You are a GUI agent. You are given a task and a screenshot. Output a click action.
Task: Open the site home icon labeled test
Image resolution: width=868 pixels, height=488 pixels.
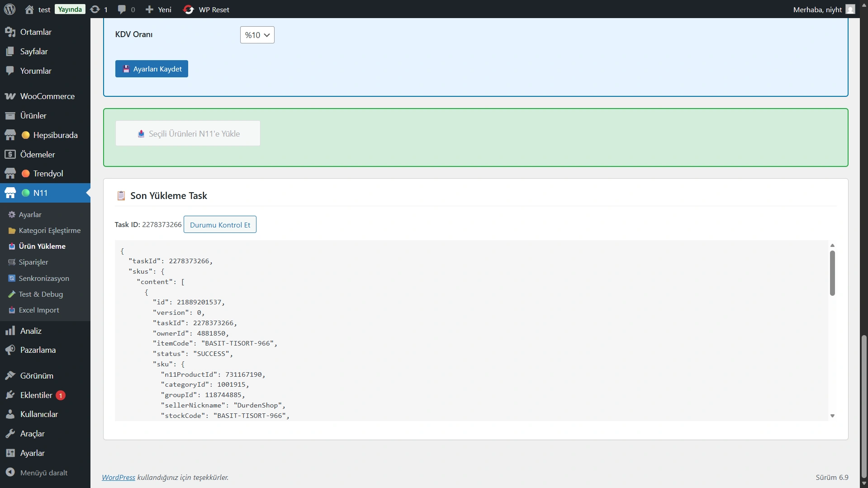coord(30,9)
